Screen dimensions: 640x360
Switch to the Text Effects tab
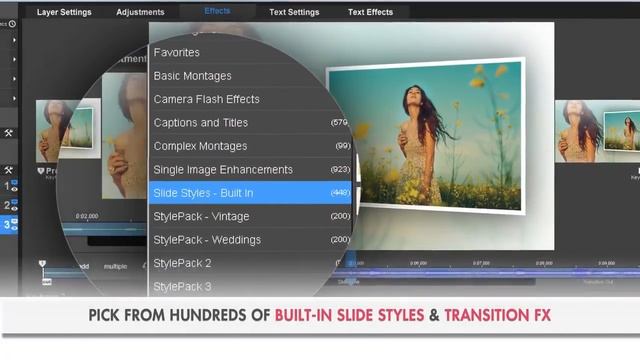(x=370, y=12)
